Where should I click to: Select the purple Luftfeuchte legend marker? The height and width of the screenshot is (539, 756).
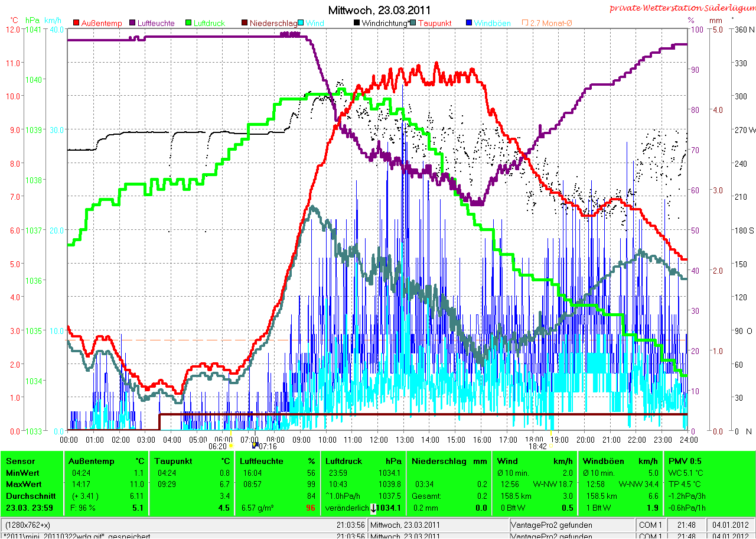click(133, 23)
